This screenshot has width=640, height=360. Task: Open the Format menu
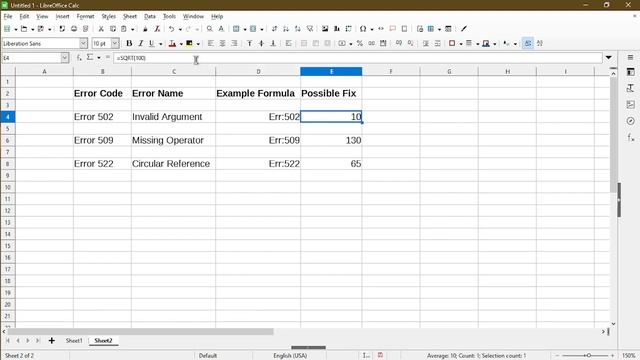[85, 16]
